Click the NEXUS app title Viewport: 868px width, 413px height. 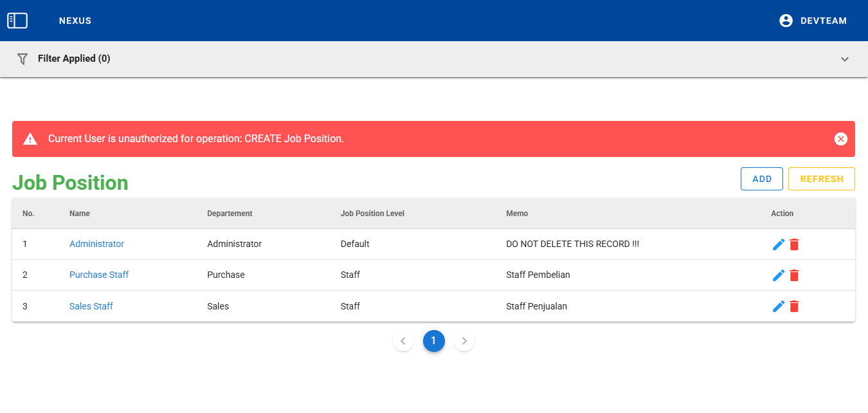75,21
